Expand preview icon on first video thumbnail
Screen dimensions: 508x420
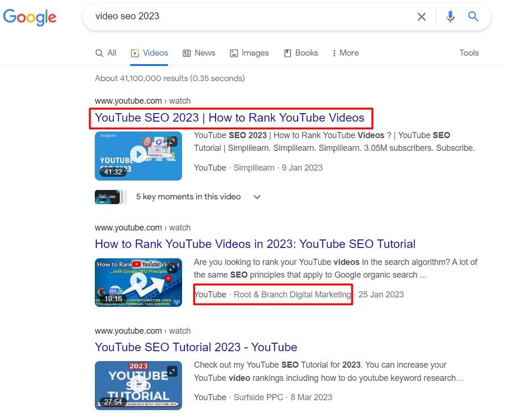pyautogui.click(x=172, y=141)
